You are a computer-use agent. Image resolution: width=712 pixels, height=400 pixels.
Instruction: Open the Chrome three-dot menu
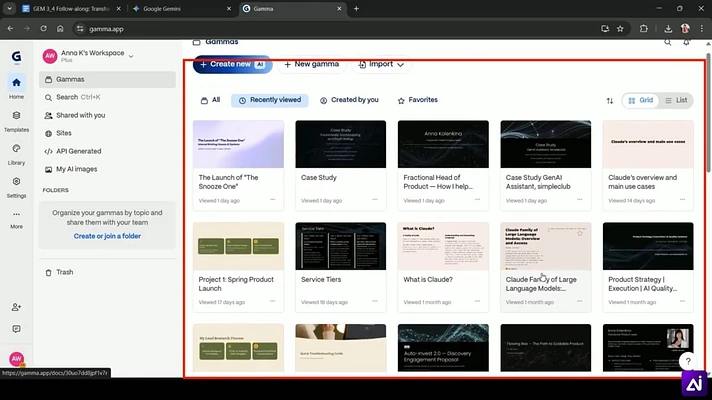(x=702, y=29)
